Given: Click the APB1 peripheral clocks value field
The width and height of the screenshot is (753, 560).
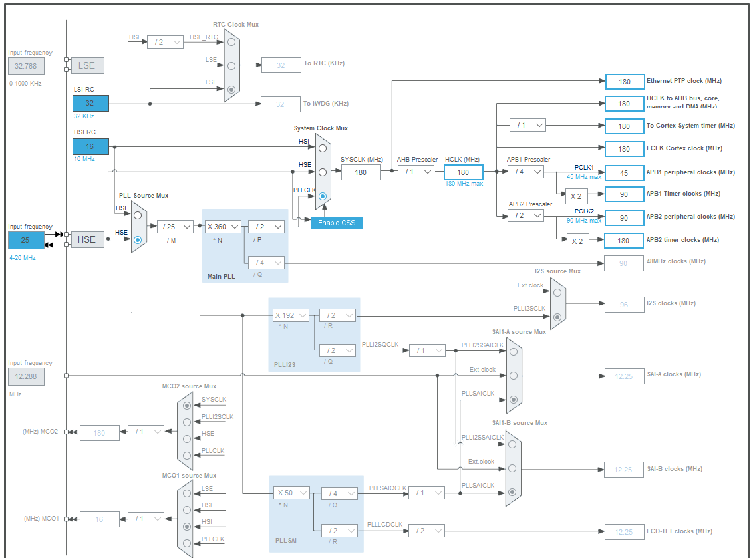Looking at the screenshot, I should (625, 172).
